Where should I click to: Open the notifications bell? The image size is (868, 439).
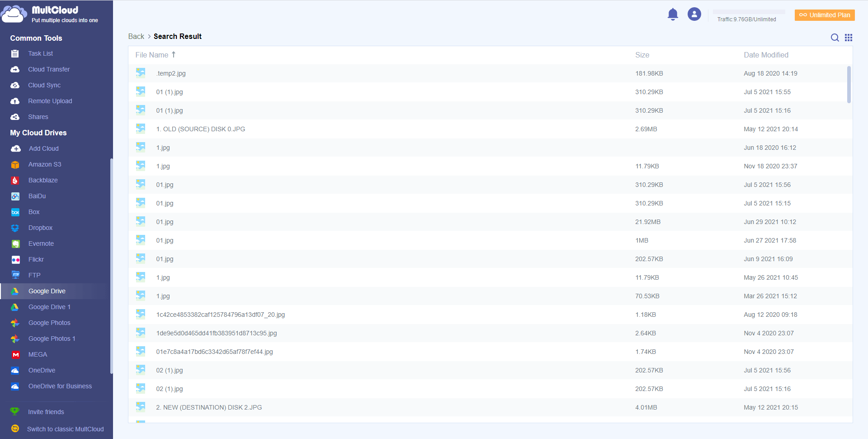pyautogui.click(x=673, y=14)
